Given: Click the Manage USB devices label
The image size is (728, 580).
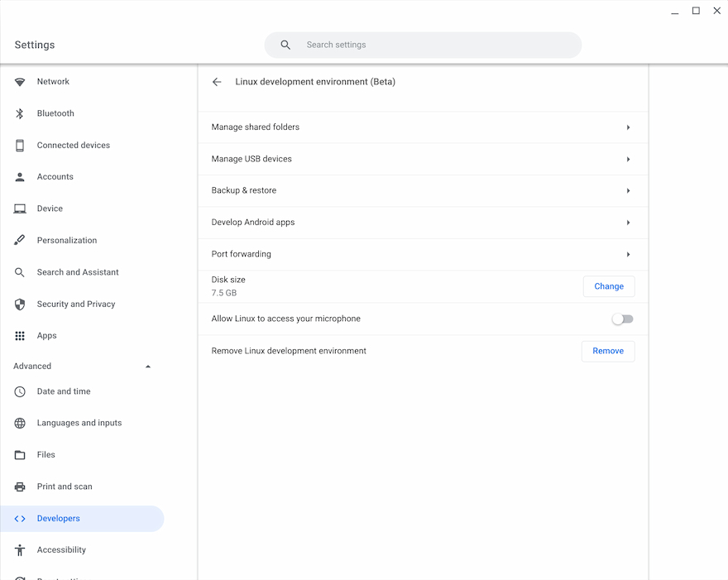Looking at the screenshot, I should [x=251, y=160].
